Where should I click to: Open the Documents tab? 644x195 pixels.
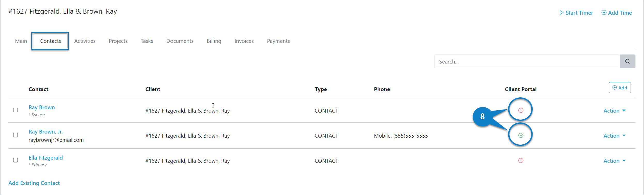click(180, 41)
